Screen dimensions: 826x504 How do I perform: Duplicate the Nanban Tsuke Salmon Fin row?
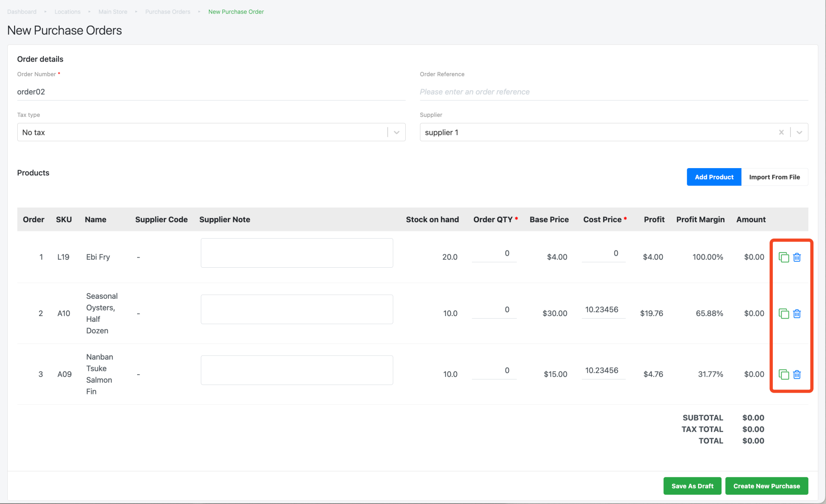(783, 374)
